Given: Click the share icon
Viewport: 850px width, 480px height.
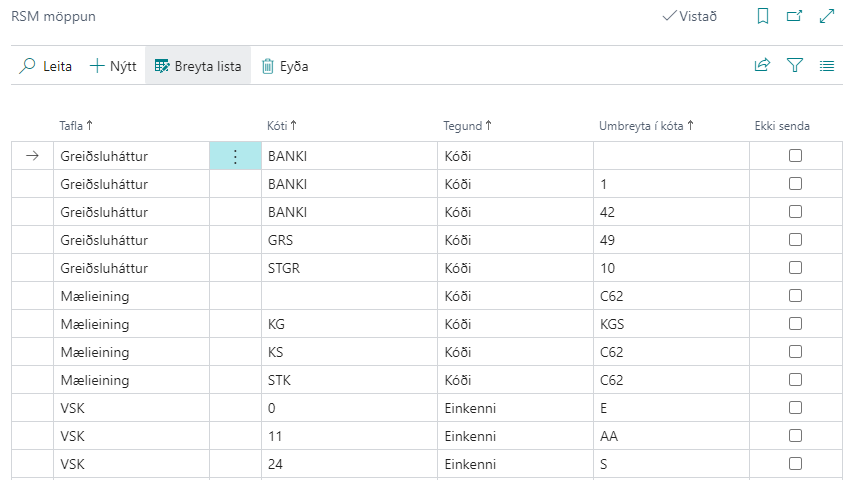Looking at the screenshot, I should click(x=762, y=66).
